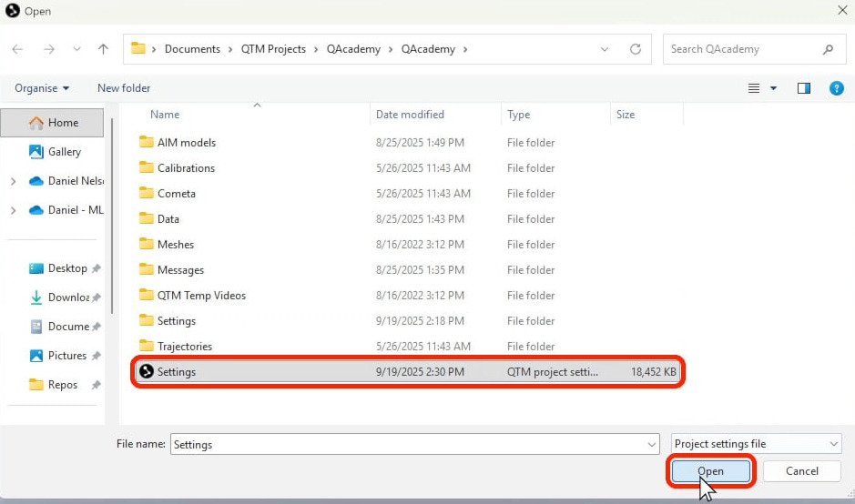This screenshot has width=855, height=504.
Task: Select the Meshes folder icon
Action: click(146, 244)
